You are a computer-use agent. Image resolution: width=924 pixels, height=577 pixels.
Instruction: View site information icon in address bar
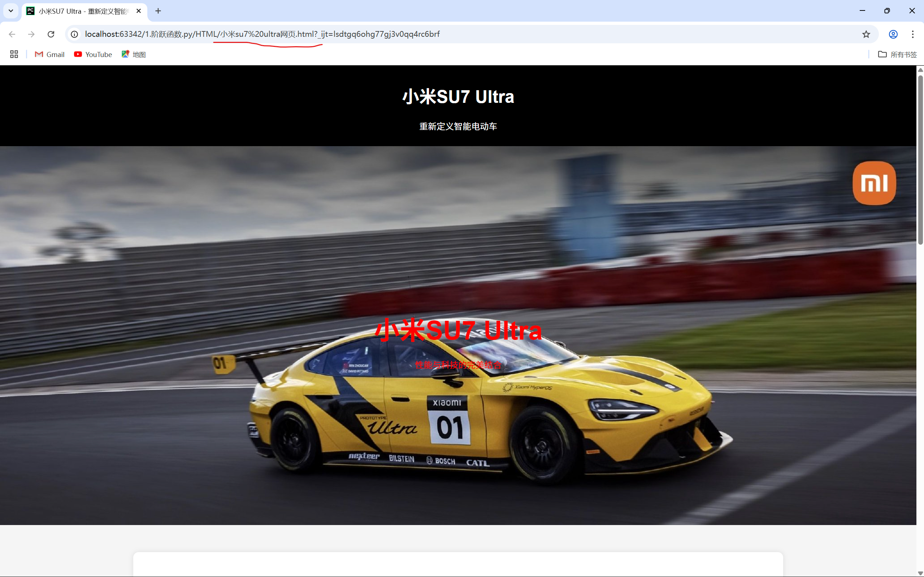[74, 34]
